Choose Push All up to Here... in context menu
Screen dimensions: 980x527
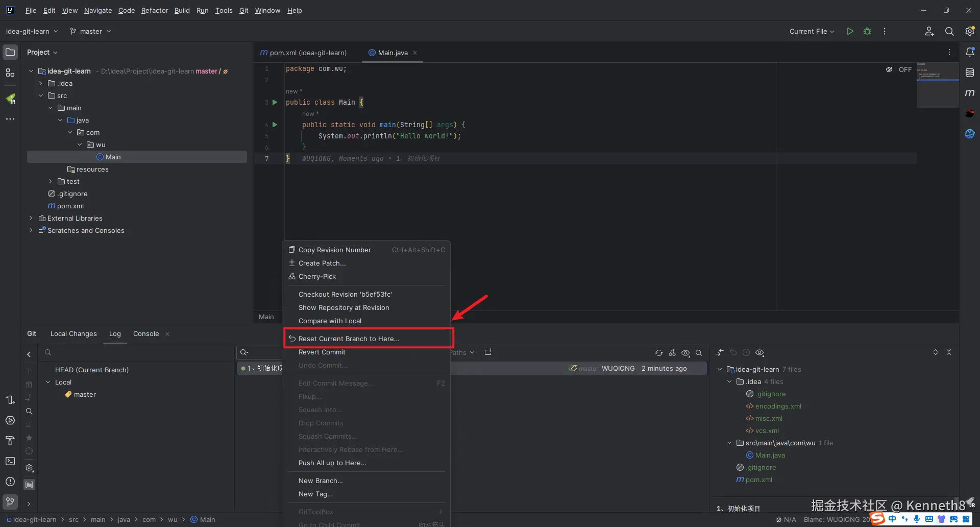(366, 463)
